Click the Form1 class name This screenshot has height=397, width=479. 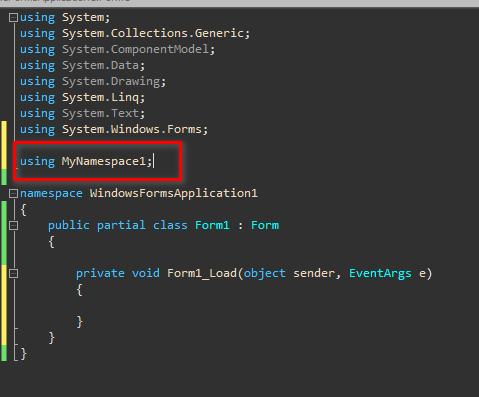[x=212, y=225]
